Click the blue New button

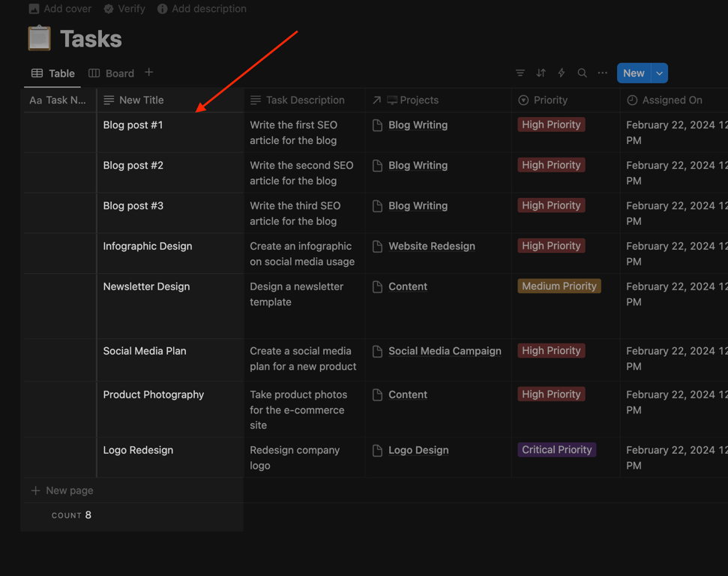coord(633,73)
